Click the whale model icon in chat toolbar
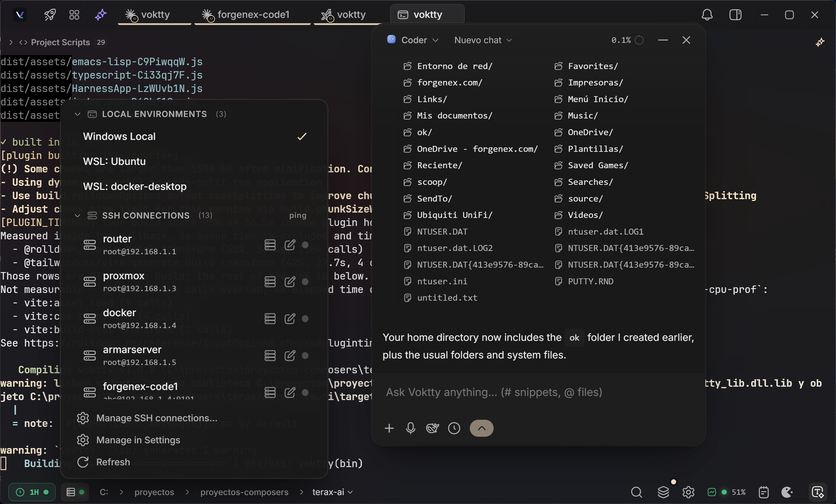Viewport: 836px width, 504px height. coord(433,428)
